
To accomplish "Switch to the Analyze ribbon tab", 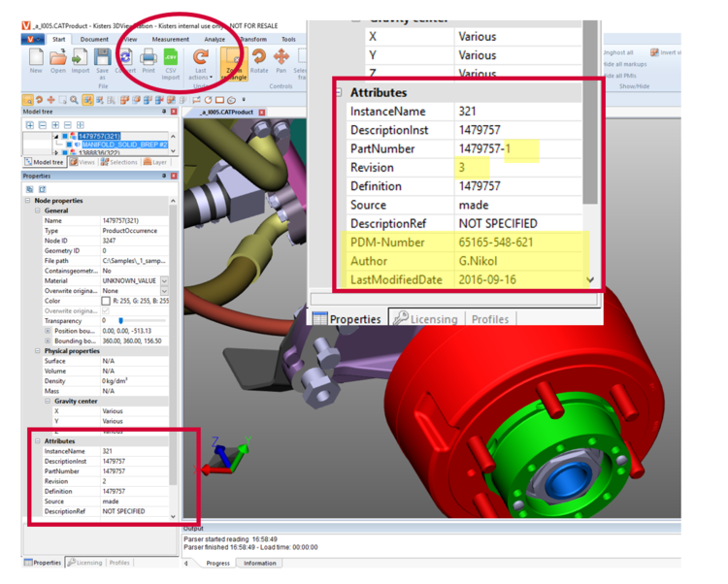I will [215, 40].
